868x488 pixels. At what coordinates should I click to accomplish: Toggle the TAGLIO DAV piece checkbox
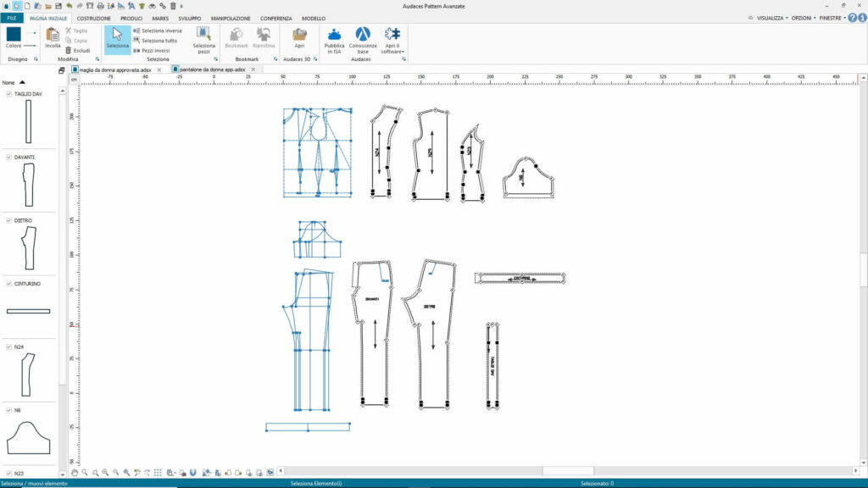pyautogui.click(x=8, y=94)
